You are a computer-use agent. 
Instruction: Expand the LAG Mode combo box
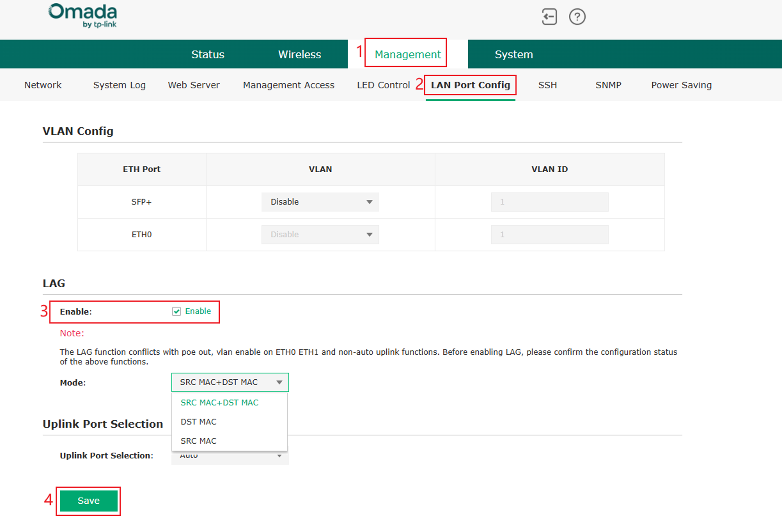point(230,382)
